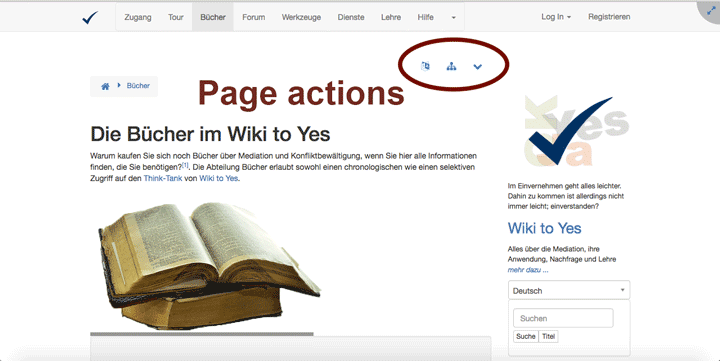Click the home icon in the breadcrumb
The height and width of the screenshot is (361, 720).
click(105, 86)
